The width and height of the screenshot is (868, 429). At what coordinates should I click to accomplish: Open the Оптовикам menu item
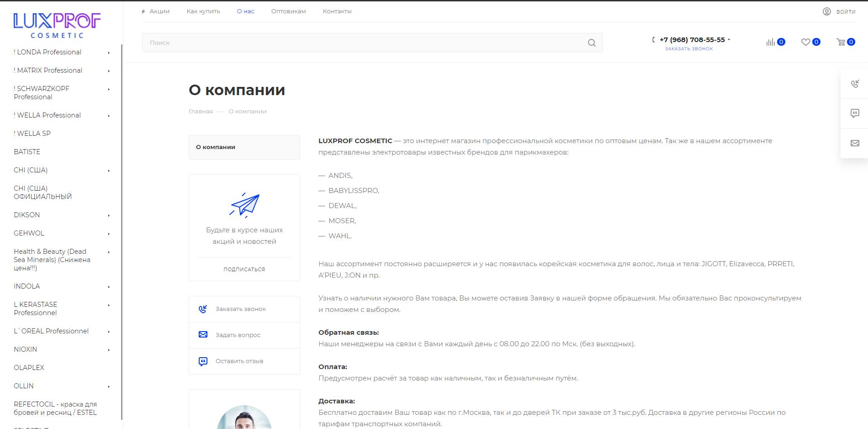288,11
